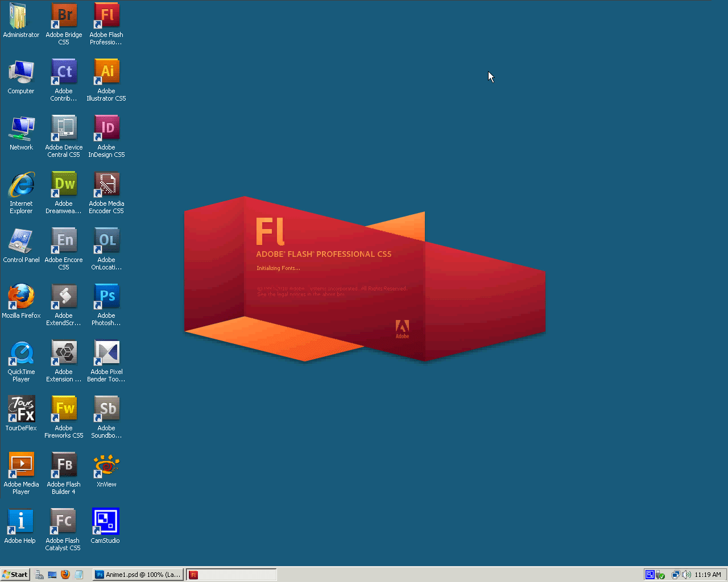Click the Safely Remove Hardware tray icon
The width and height of the screenshot is (728, 582).
click(660, 575)
